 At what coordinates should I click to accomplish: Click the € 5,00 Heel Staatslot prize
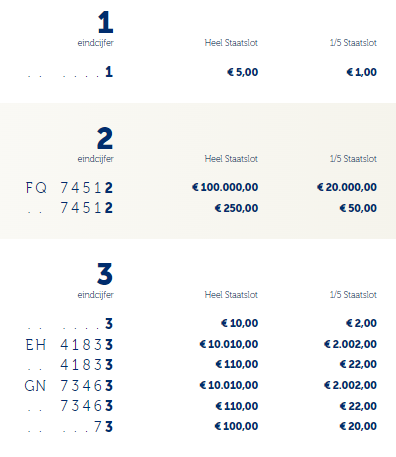click(243, 72)
